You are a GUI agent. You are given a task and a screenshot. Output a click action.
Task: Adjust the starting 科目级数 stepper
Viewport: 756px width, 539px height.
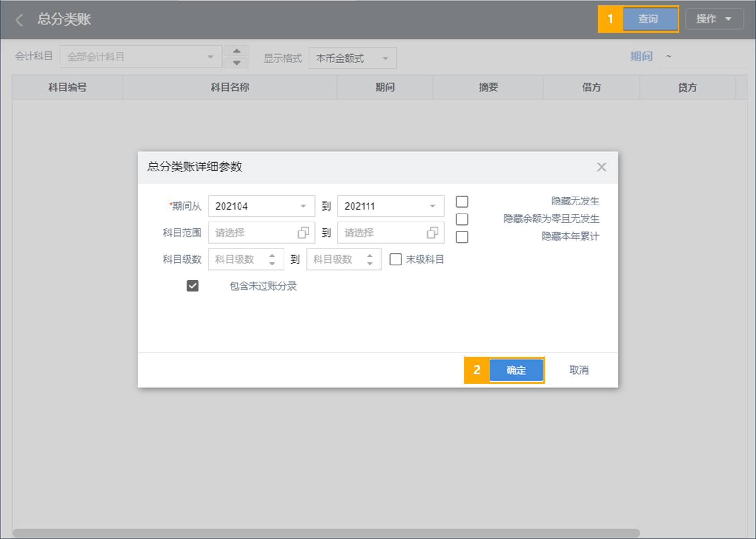pos(272,259)
